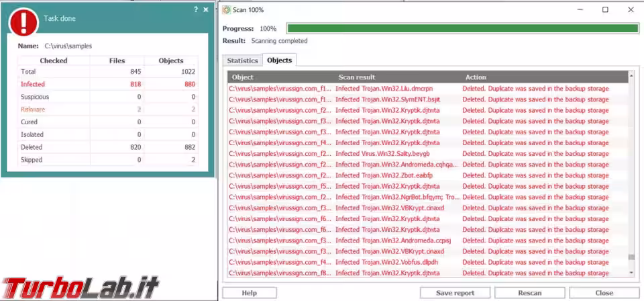Click the red exclamation alert icon
The image size is (644, 301).
coord(23,21)
